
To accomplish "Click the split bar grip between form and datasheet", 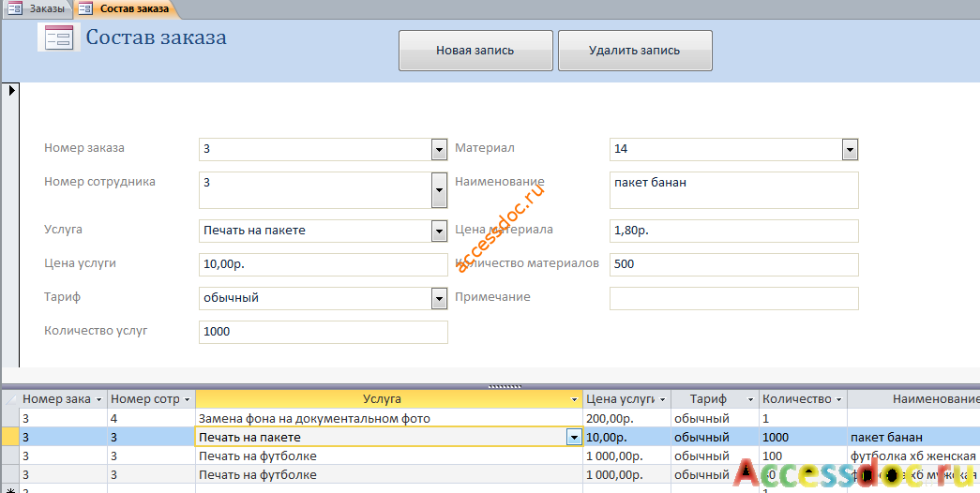I will pyautogui.click(x=505, y=387).
